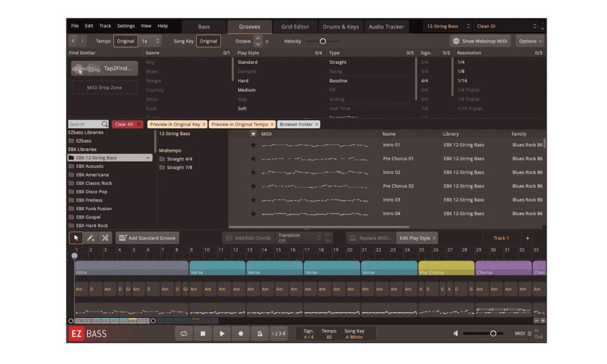
Task: Open the Straight 7/8 folder
Action: 175,167
